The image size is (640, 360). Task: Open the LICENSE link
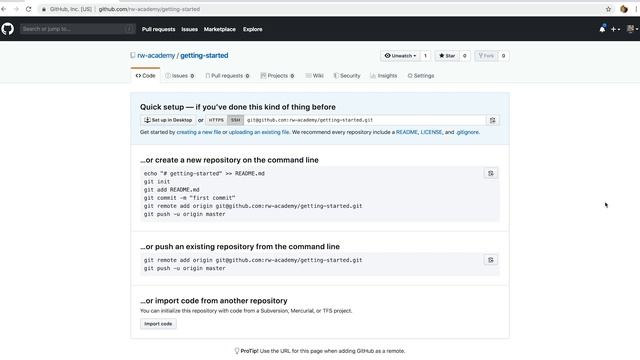pyautogui.click(x=431, y=132)
